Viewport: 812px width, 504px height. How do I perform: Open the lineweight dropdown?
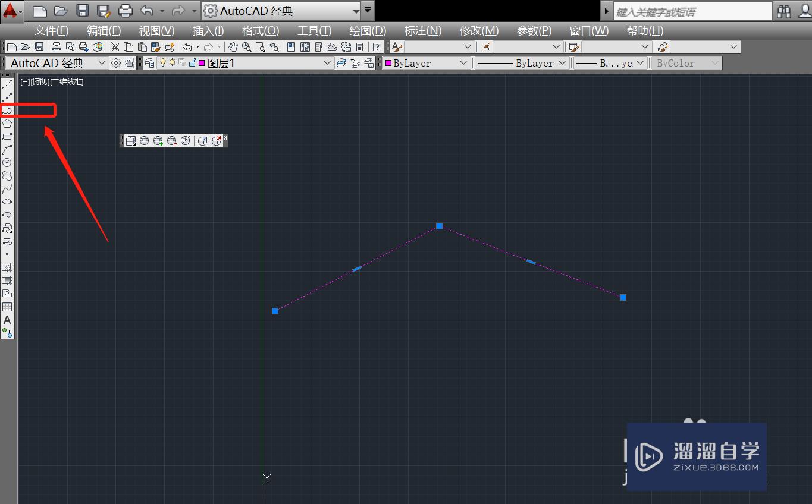point(610,63)
